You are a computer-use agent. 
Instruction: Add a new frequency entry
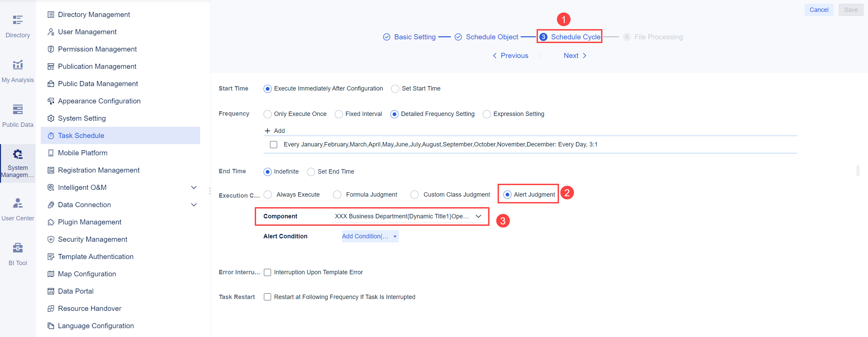pos(275,131)
